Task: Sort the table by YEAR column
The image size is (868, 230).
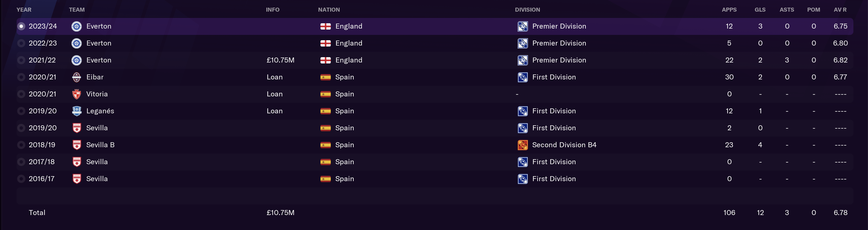Action: [24, 10]
